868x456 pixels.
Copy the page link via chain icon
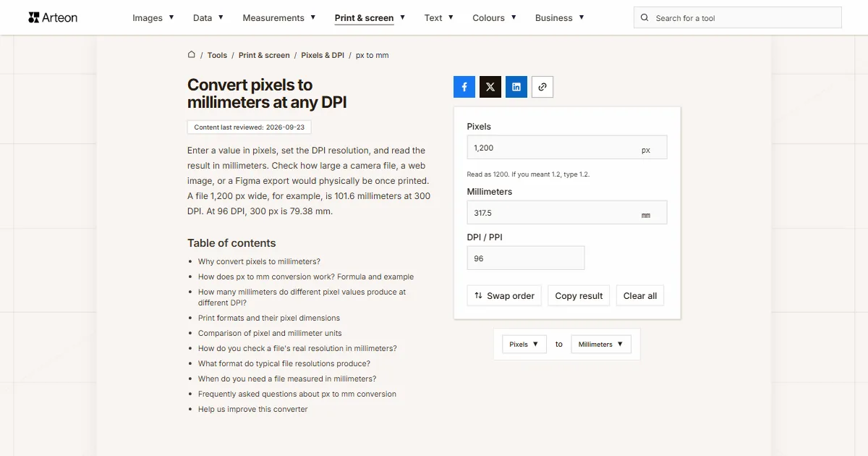click(x=542, y=87)
